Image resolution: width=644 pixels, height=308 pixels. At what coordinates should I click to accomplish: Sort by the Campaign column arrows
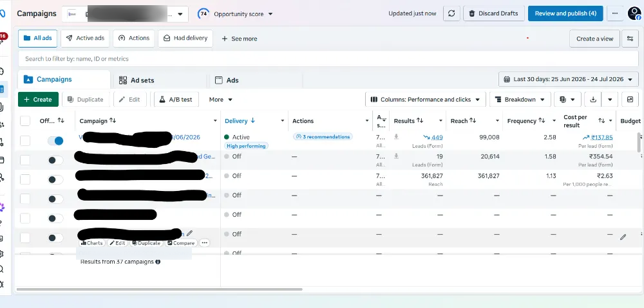tap(113, 121)
